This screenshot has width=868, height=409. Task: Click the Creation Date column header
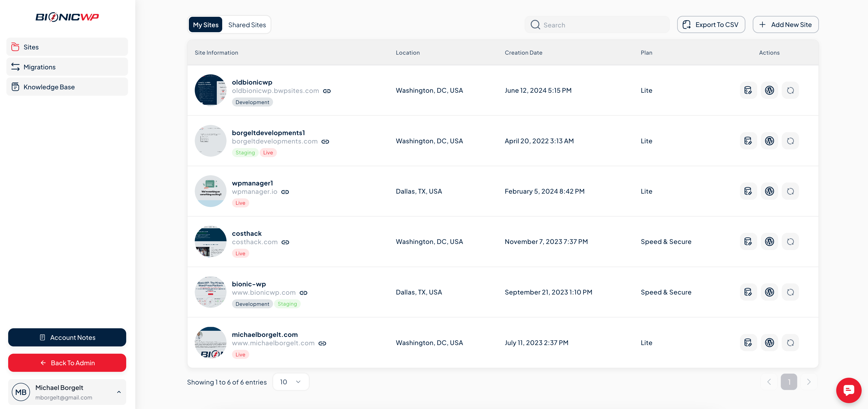click(x=523, y=53)
